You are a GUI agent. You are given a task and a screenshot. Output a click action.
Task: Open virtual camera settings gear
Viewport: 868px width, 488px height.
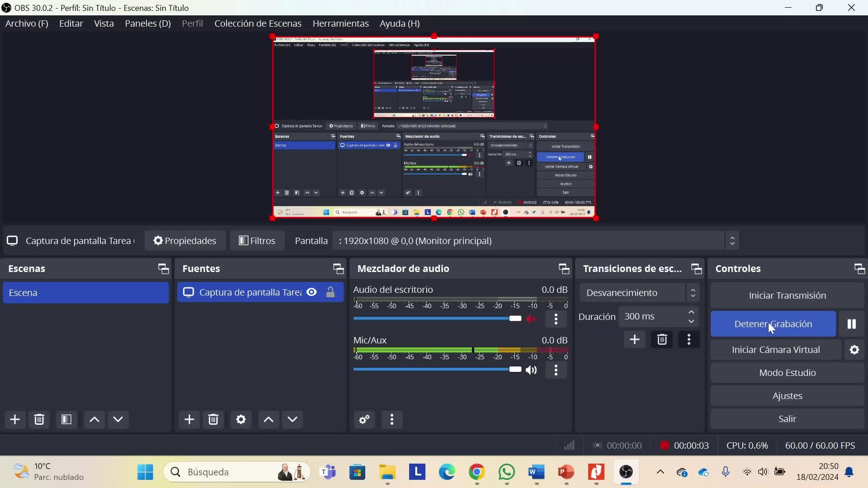click(x=854, y=350)
